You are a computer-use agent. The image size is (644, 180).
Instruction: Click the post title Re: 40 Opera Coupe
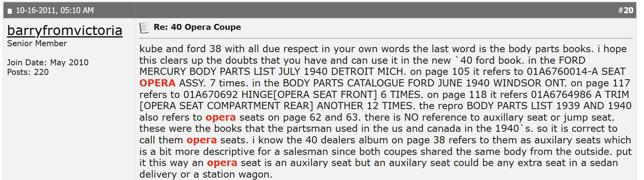[x=197, y=27]
